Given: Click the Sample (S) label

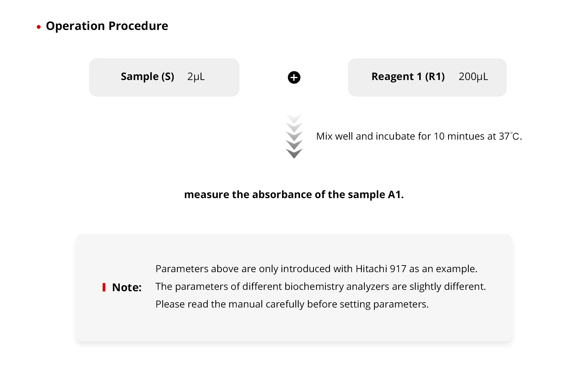Looking at the screenshot, I should coord(147,77).
